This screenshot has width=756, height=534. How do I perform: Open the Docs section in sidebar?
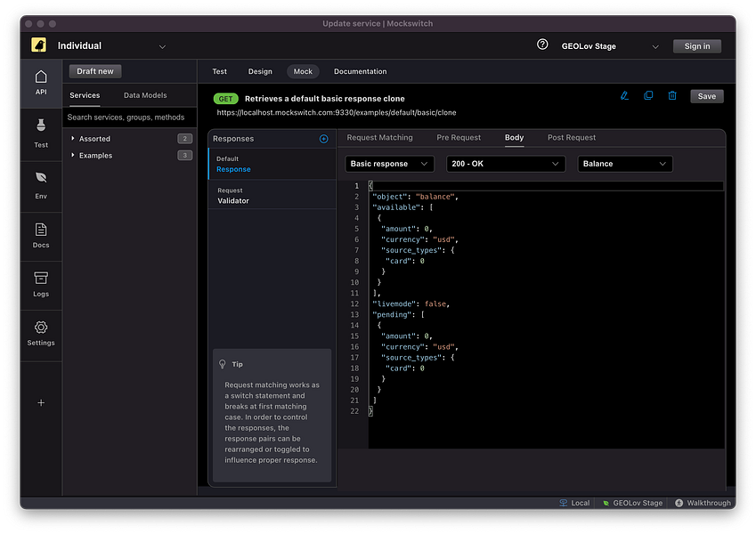click(x=41, y=235)
